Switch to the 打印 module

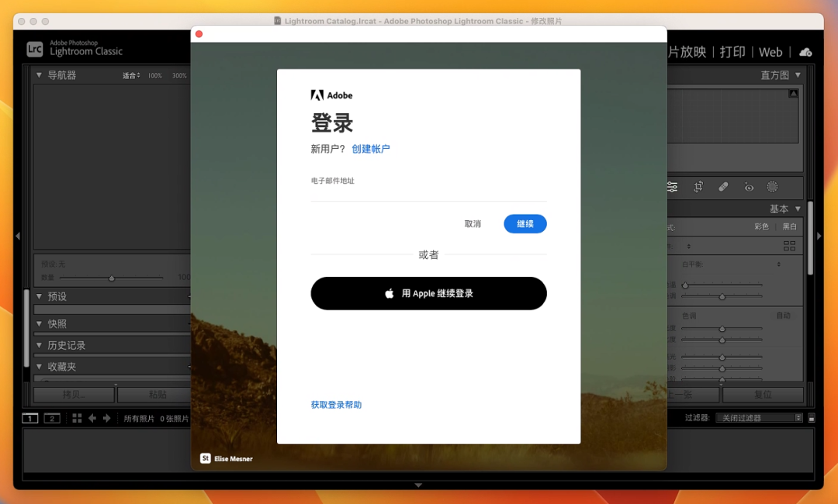[732, 52]
